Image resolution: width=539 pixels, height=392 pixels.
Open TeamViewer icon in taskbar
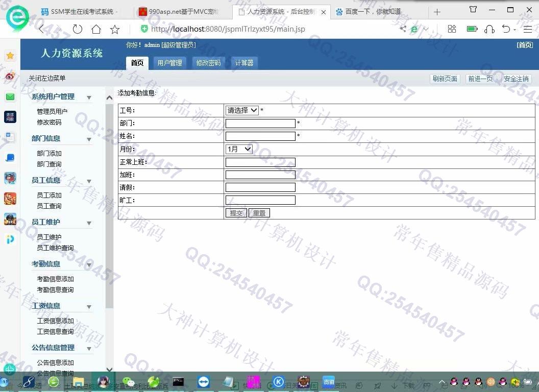pyautogui.click(x=203, y=382)
